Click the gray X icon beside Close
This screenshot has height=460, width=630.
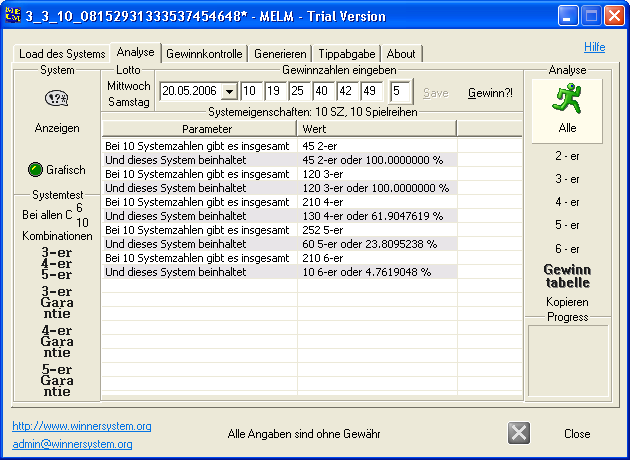coord(519,433)
